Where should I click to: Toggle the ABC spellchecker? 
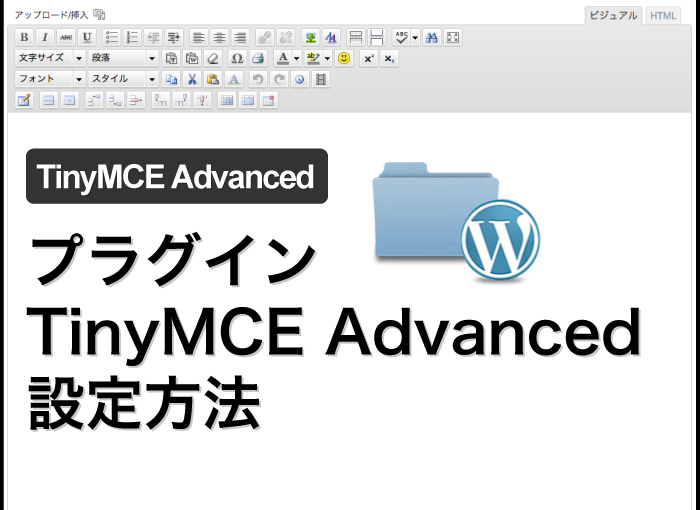pyautogui.click(x=402, y=38)
